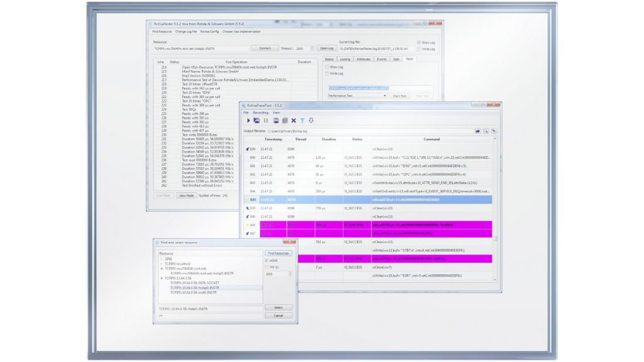This screenshot has height=362, width=644.
Task: Click the blue X clear icon
Action: 293,120
